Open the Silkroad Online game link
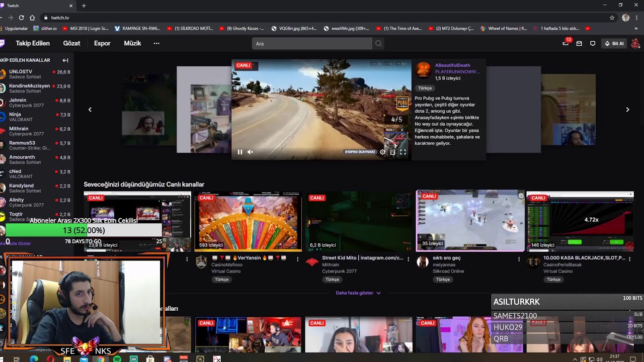This screenshot has width=644, height=362. click(449, 271)
